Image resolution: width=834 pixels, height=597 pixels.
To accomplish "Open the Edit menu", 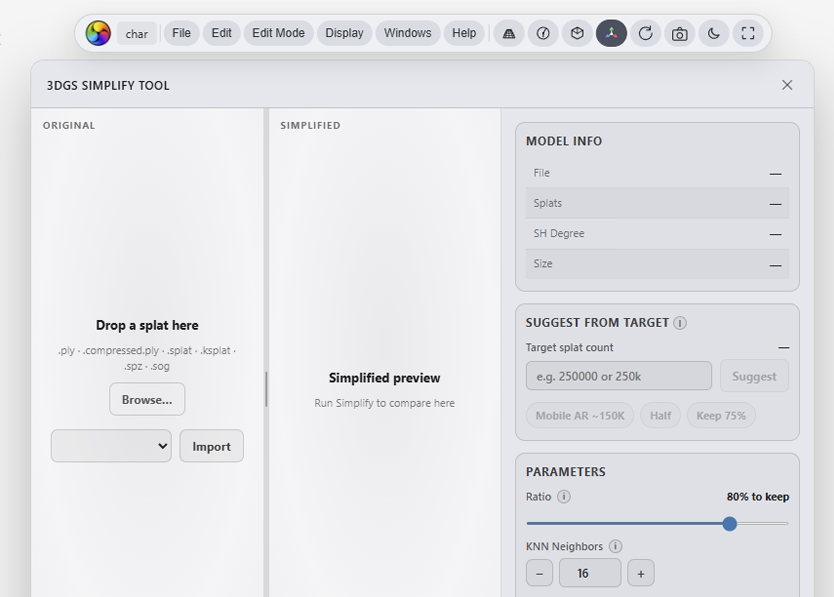I will [x=221, y=34].
